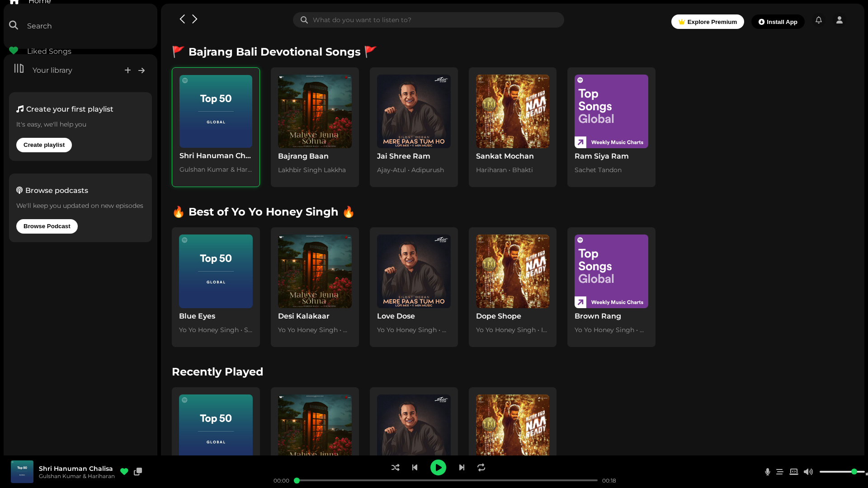Open Naa Ready cover under Recently Played
This screenshot has width=868, height=488.
[513, 425]
